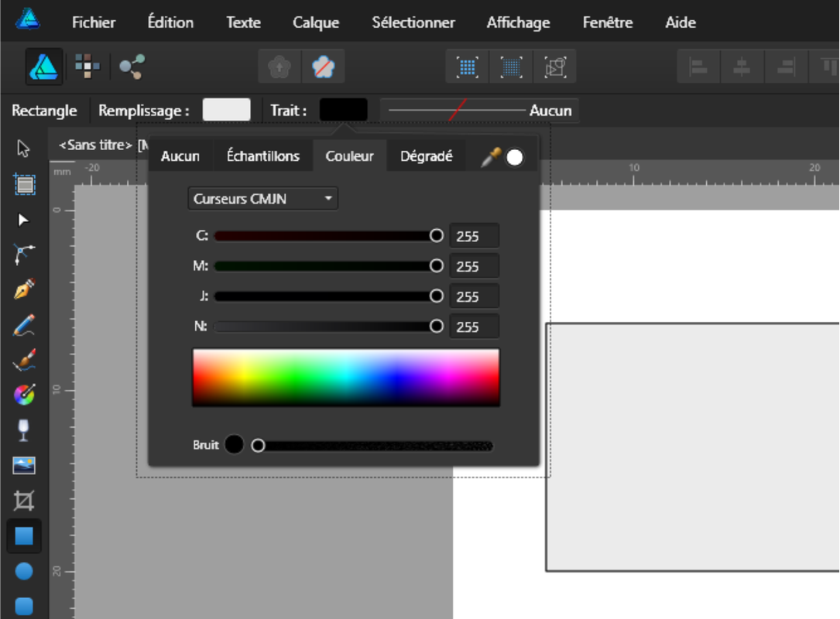Click the synchronise defaults flower icon
840x619 pixels.
[279, 67]
